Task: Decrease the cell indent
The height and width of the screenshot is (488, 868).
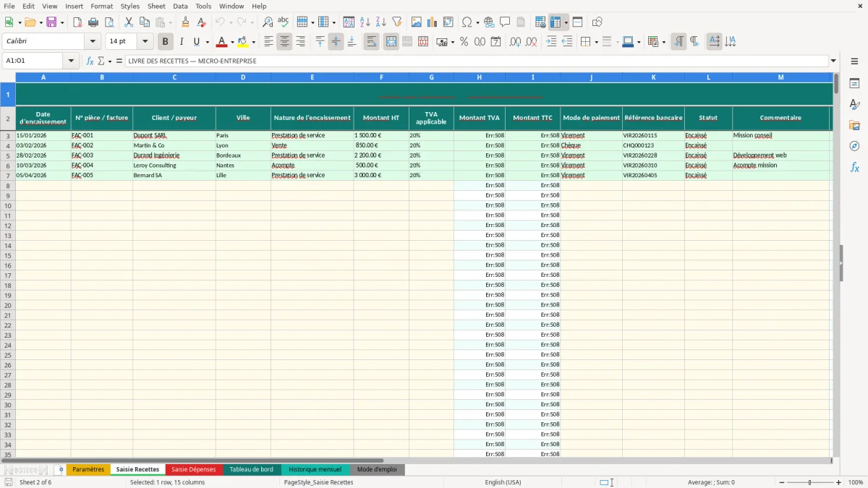Action: [x=567, y=42]
